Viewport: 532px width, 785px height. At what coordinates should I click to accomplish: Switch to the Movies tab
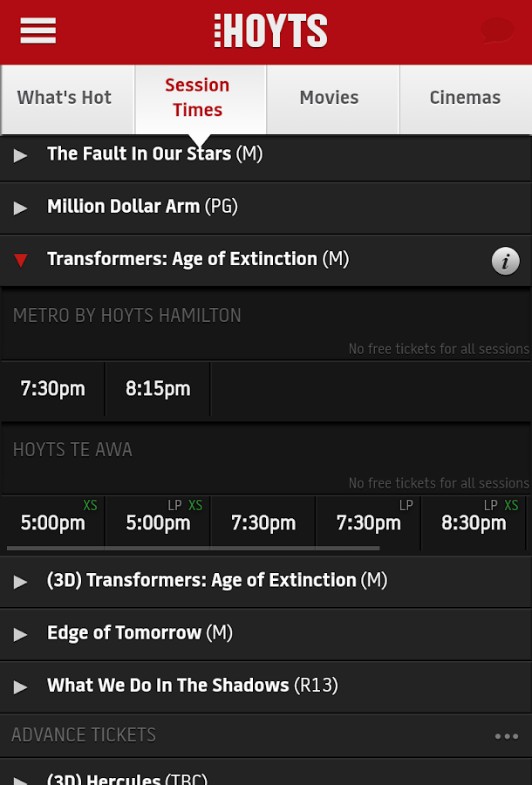tap(330, 98)
